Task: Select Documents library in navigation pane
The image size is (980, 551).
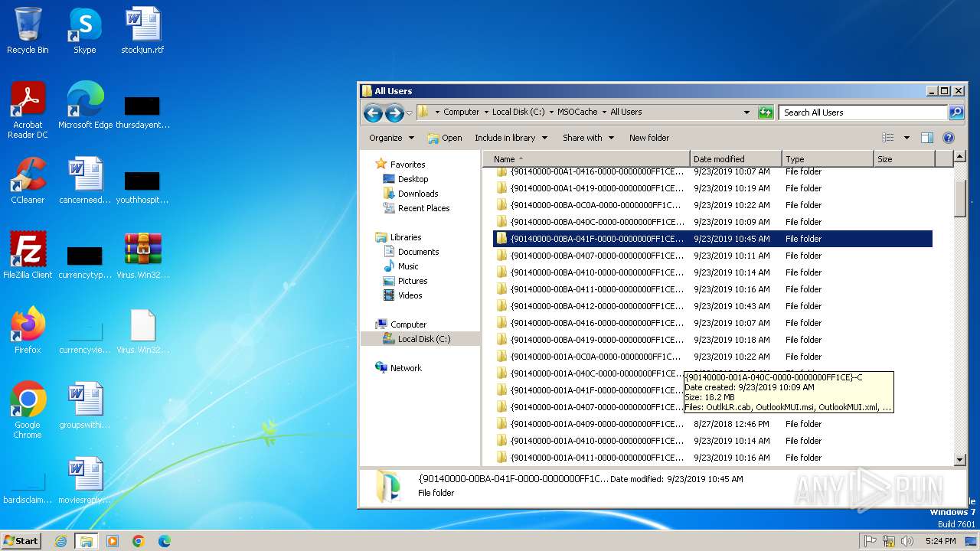Action: (418, 252)
